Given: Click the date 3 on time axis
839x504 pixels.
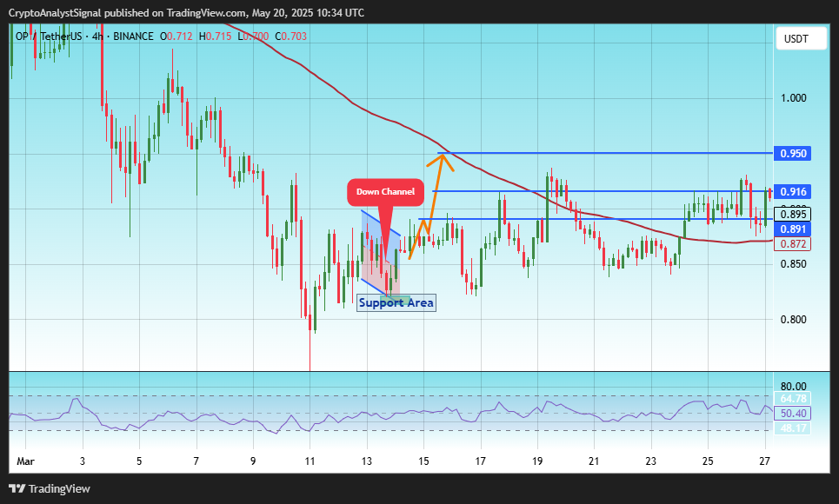Looking at the screenshot, I should coord(83,461).
